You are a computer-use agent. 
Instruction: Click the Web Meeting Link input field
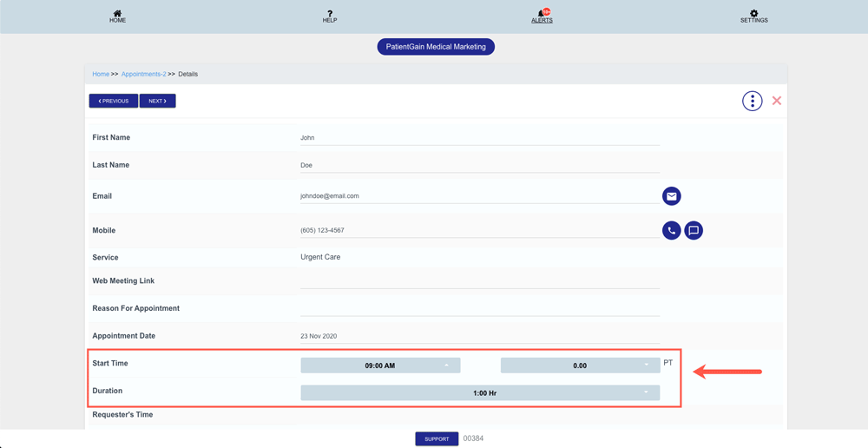tap(479, 281)
